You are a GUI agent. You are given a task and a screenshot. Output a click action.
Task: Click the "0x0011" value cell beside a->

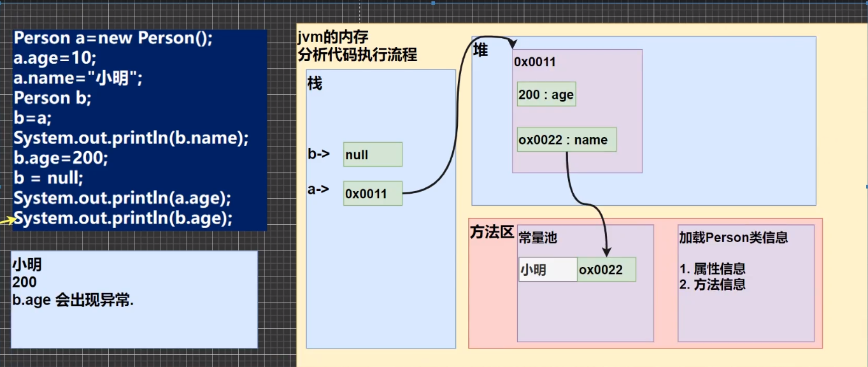point(372,193)
